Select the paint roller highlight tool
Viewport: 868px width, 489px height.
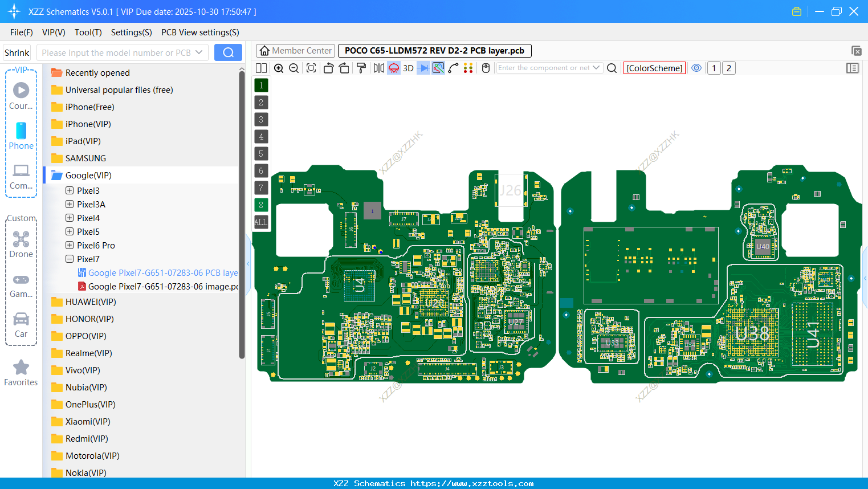click(361, 68)
